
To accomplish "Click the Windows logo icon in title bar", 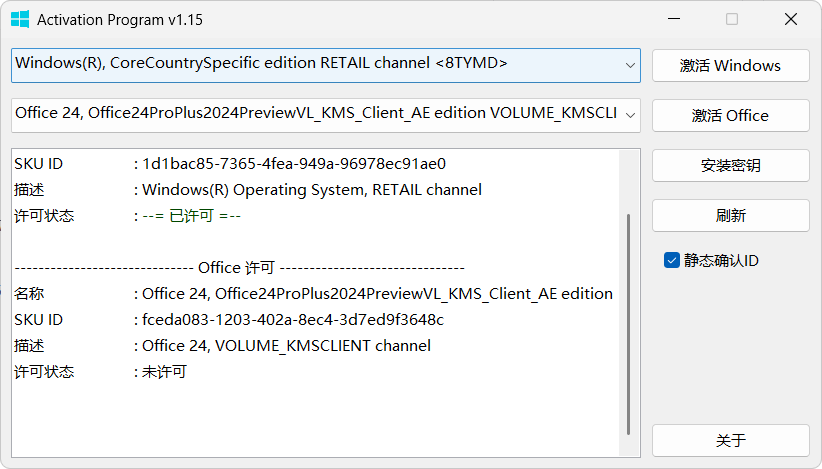I will [20, 19].
